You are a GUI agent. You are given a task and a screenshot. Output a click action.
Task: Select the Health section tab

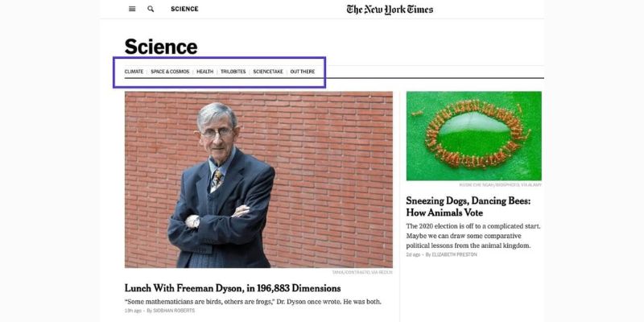204,72
